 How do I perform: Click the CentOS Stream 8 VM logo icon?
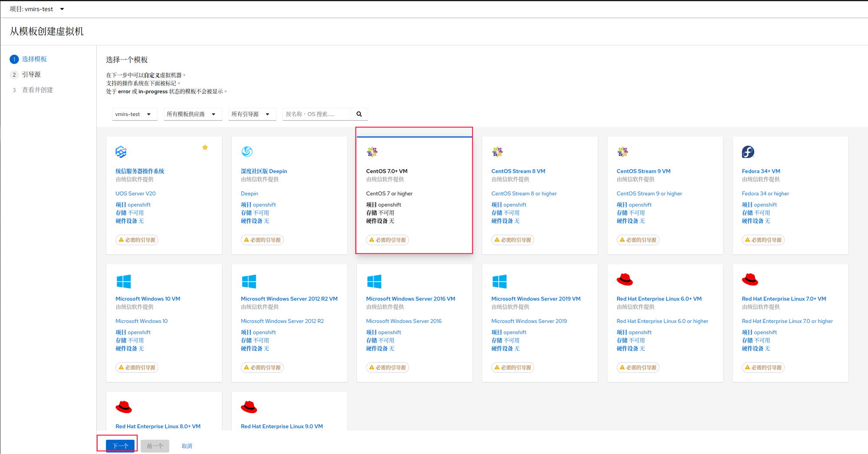(x=497, y=152)
